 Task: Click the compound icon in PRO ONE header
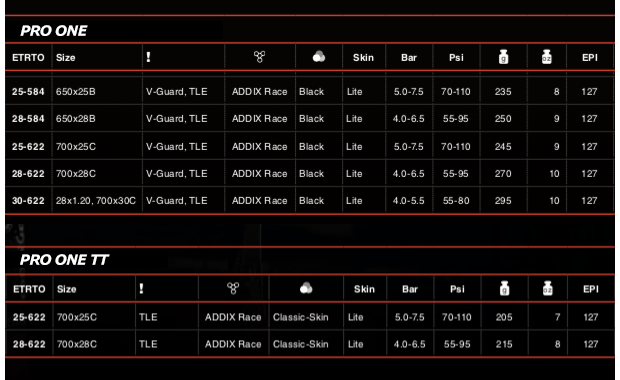(259, 57)
